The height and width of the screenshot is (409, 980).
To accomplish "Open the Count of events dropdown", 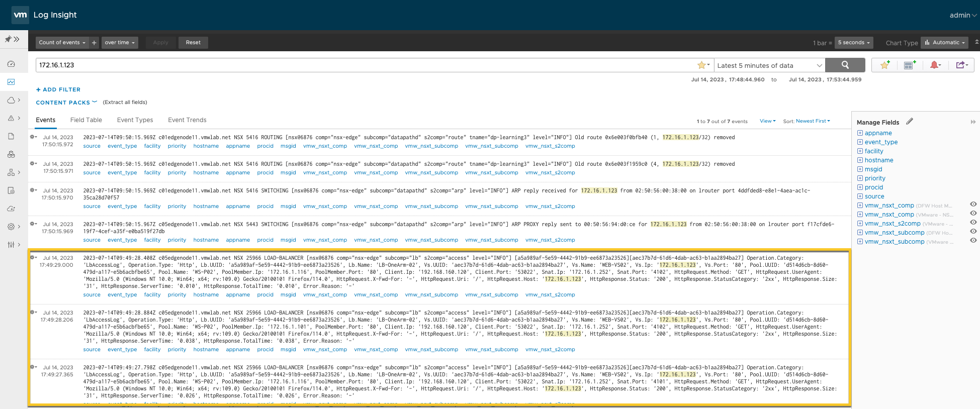I will (x=62, y=43).
